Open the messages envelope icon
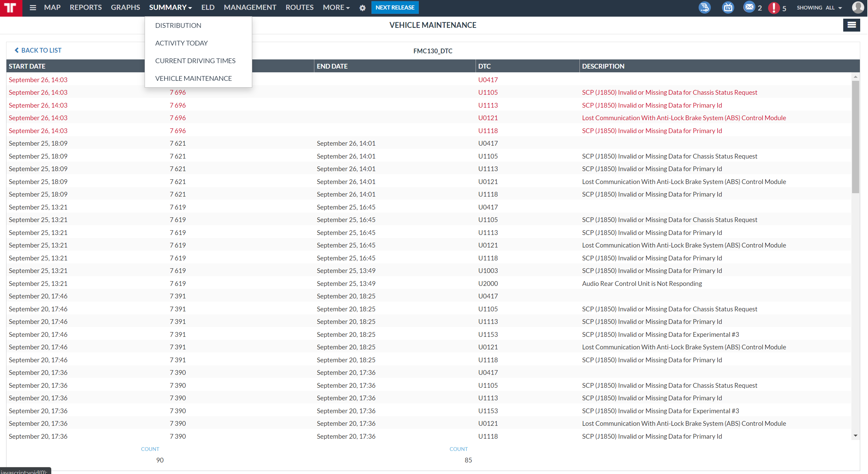 749,7
